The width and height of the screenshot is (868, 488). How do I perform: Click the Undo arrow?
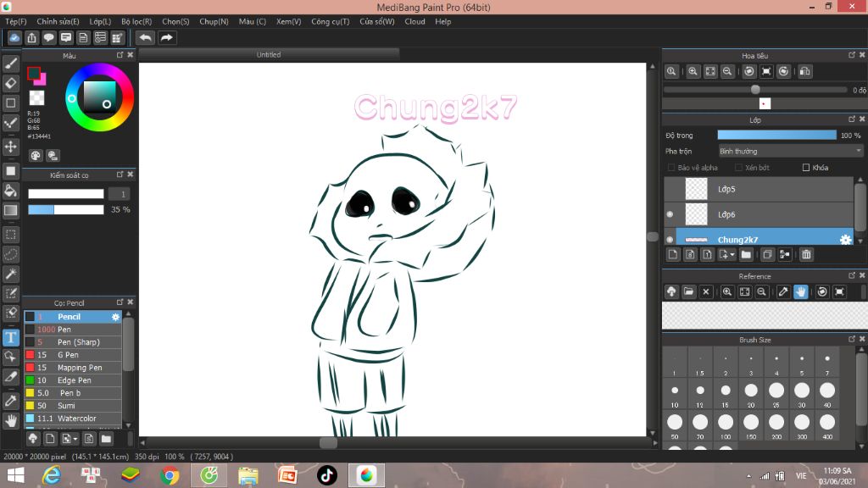point(146,37)
